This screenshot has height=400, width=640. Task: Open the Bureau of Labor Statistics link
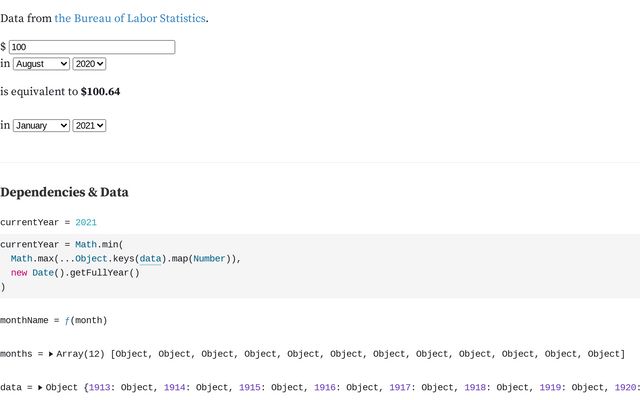(x=130, y=18)
